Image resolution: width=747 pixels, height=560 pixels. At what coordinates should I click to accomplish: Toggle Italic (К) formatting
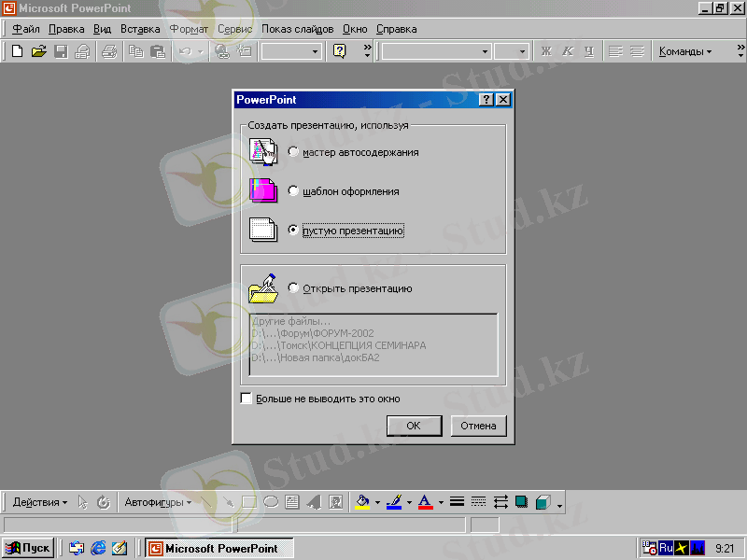tap(568, 51)
